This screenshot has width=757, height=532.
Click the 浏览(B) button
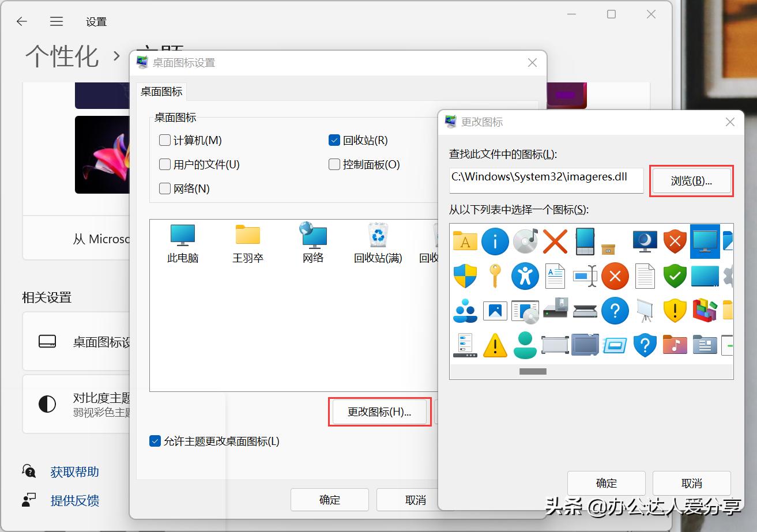coord(691,180)
